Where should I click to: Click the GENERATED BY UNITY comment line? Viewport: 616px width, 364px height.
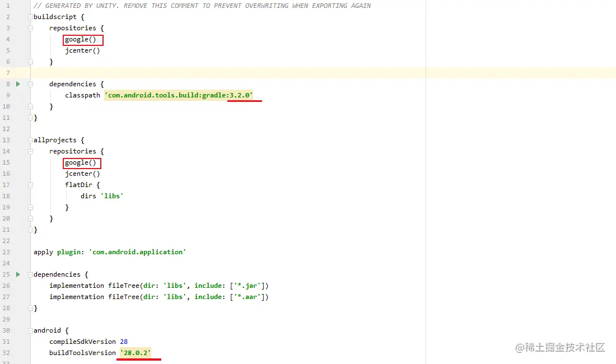click(x=202, y=6)
